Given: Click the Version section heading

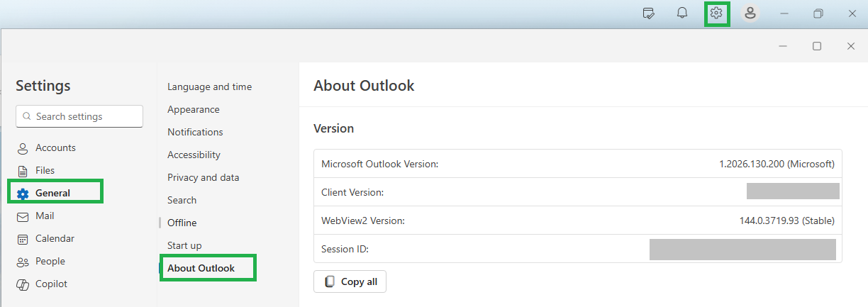Looking at the screenshot, I should pyautogui.click(x=333, y=128).
